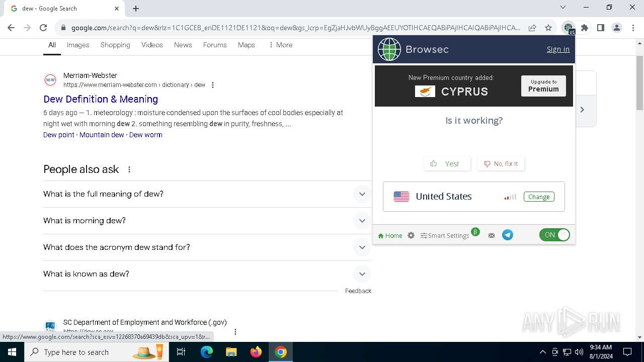Switch to News search tab

[183, 45]
